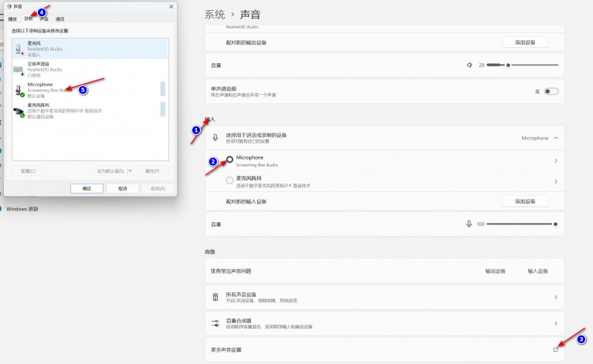This screenshot has height=364, width=593.
Task: Select the Realtek 麦克风 device icon in dialog
Action: click(19, 47)
